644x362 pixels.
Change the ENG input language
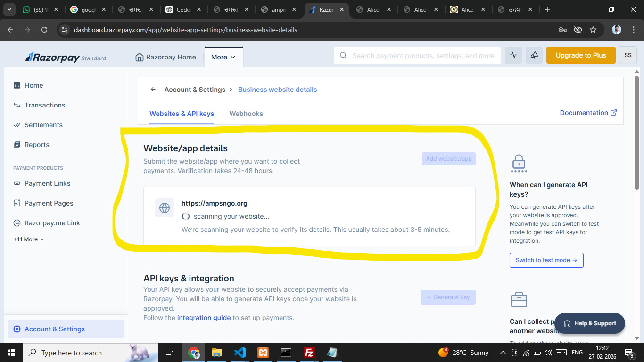[x=577, y=353]
